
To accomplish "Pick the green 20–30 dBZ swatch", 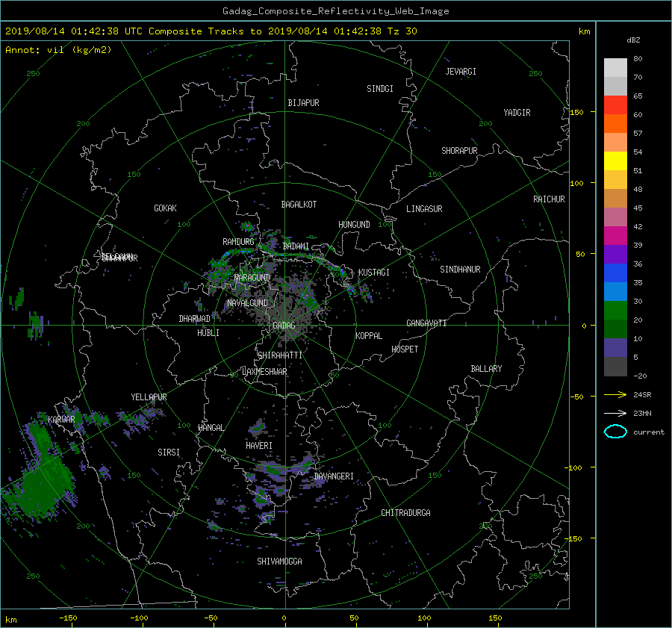I will (615, 311).
